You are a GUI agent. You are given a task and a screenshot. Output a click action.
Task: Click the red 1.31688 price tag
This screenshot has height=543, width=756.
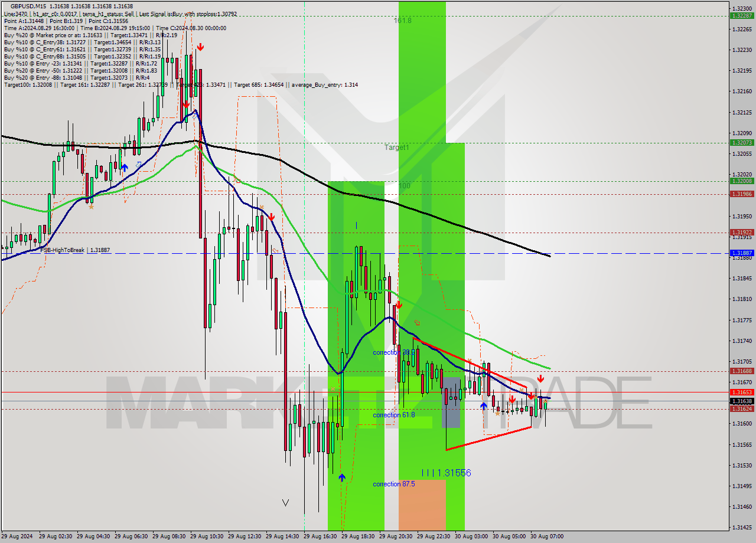(x=741, y=371)
